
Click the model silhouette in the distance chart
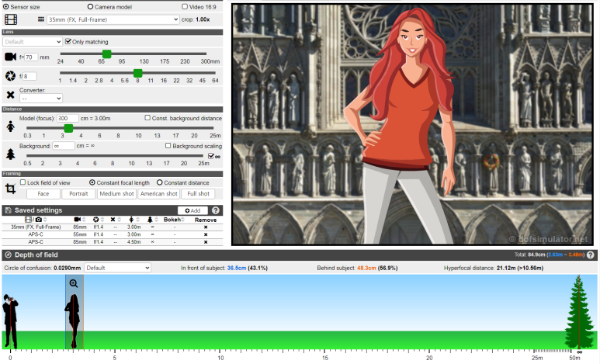point(73,321)
